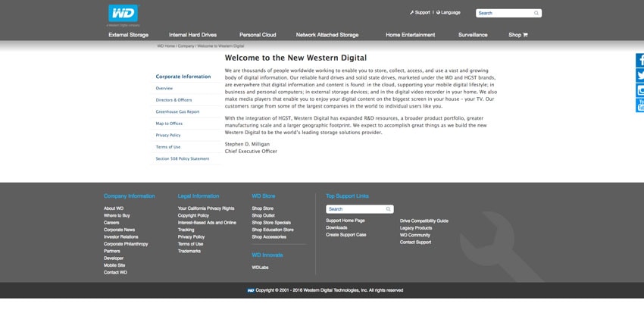Click the footer search magnifier icon

[x=388, y=209]
